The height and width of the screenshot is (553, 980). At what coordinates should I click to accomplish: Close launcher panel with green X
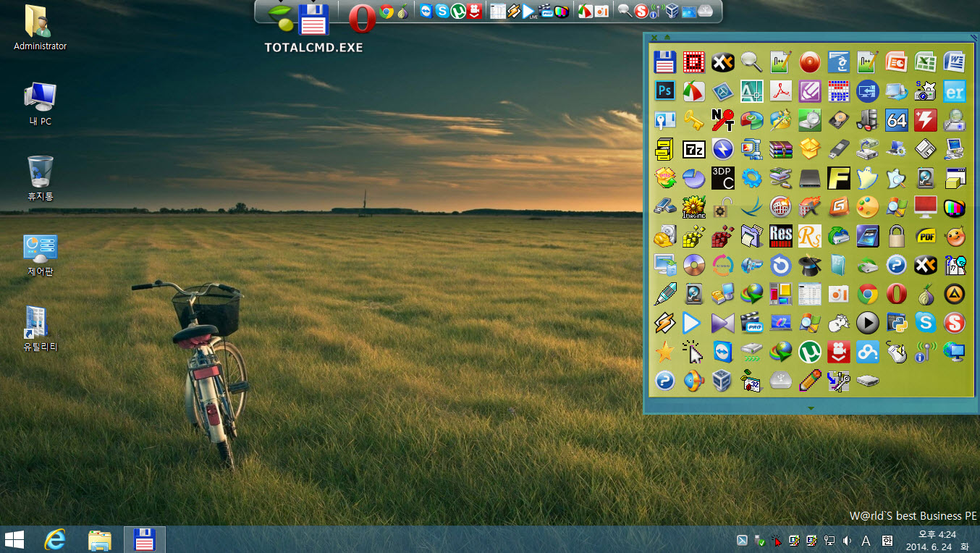tap(654, 37)
